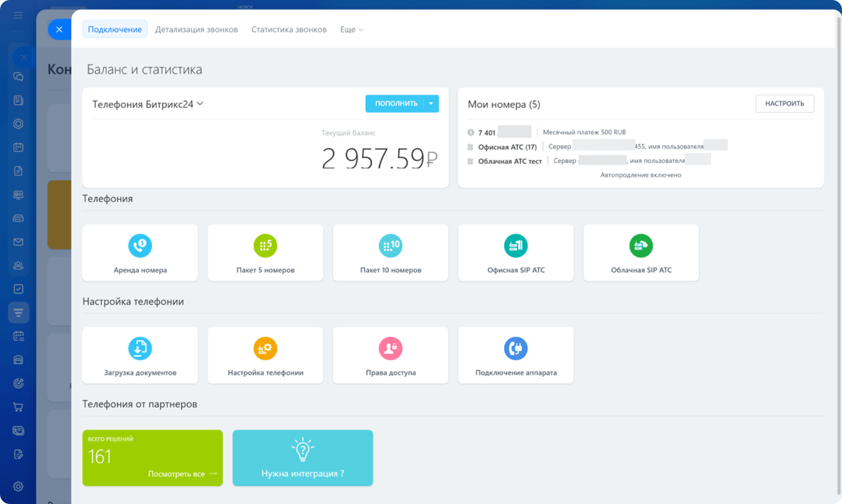Open the CRM ring icon in the sidebar
The image size is (842, 504).
pos(18,123)
